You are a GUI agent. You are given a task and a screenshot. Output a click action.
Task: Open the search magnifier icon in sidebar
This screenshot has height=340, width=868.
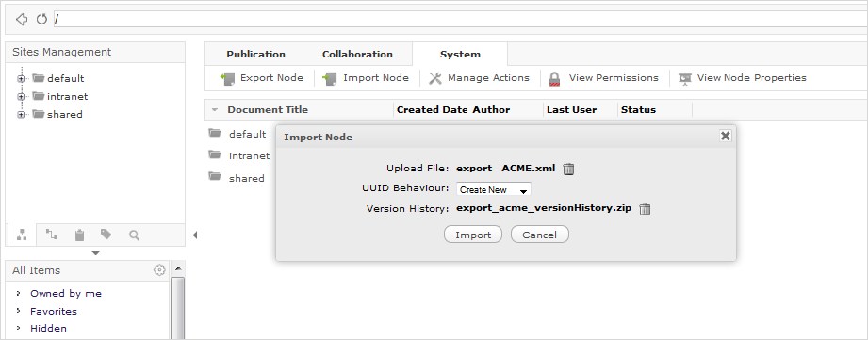134,235
